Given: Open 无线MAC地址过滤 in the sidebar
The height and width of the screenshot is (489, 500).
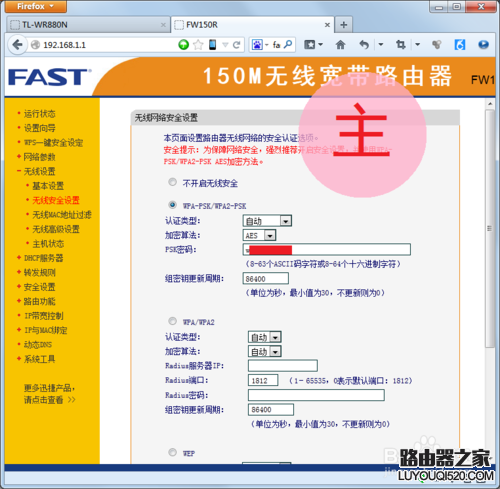Looking at the screenshot, I should pyautogui.click(x=62, y=215).
